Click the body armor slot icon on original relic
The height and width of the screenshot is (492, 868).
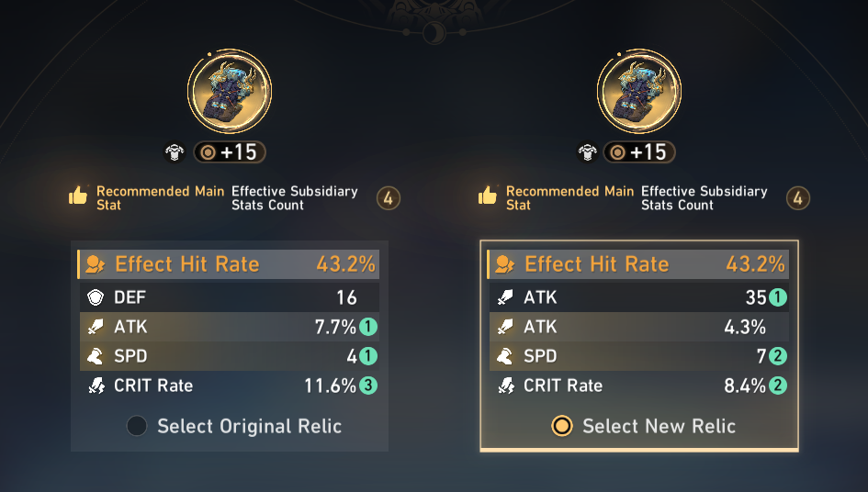coord(175,152)
